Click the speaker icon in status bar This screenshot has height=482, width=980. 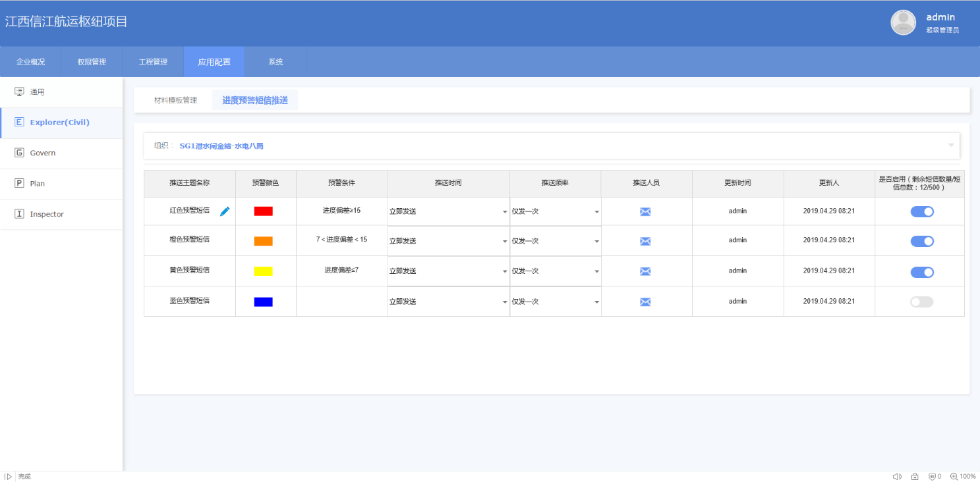point(897,476)
